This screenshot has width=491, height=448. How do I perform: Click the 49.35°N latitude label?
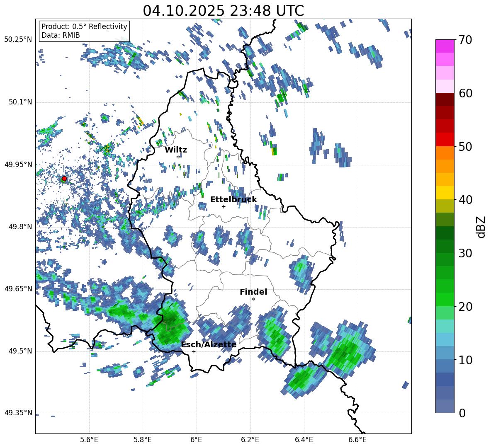18,413
